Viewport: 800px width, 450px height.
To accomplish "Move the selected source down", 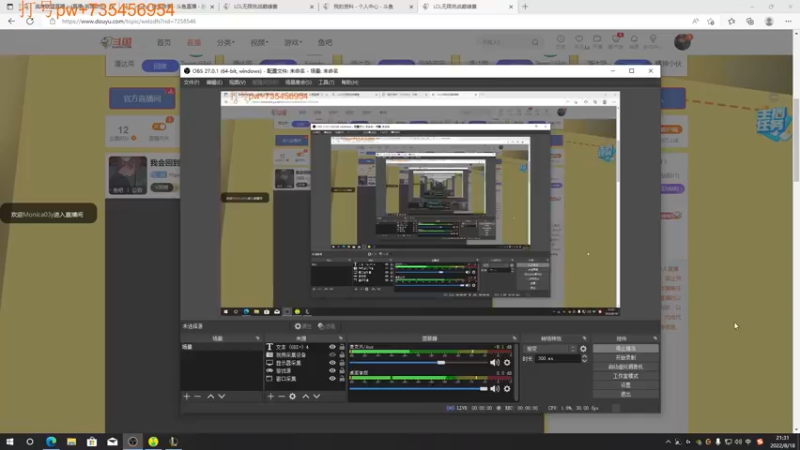I will tap(317, 396).
